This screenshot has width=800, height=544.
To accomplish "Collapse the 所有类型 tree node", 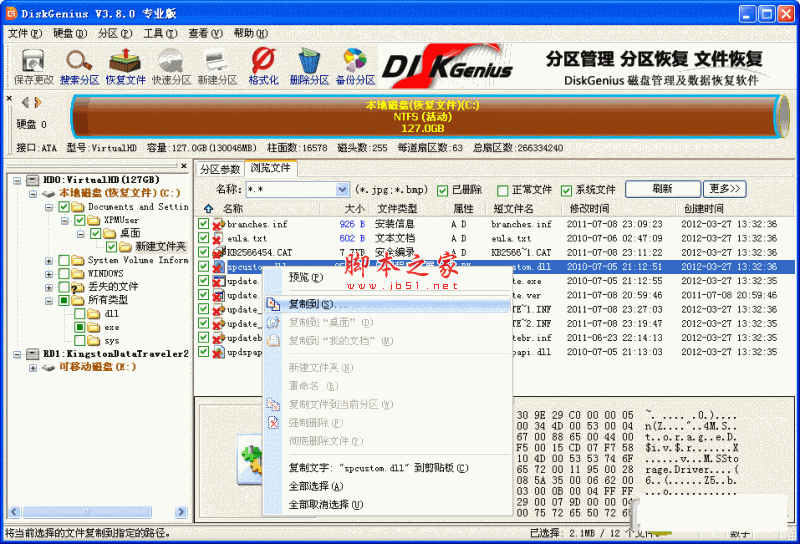I will (49, 301).
